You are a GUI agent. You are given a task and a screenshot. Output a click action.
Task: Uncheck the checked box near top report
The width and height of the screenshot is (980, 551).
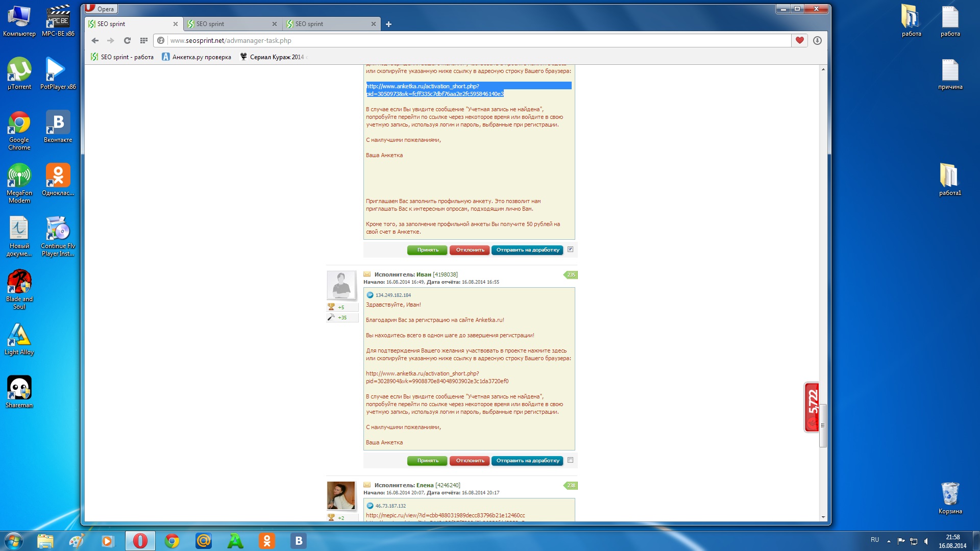570,249
